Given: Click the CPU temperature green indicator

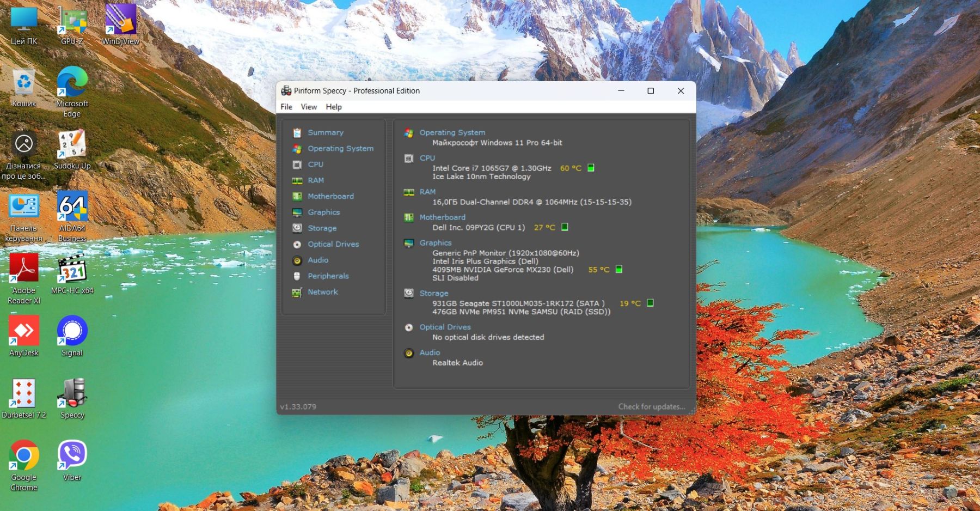Looking at the screenshot, I should pyautogui.click(x=591, y=168).
